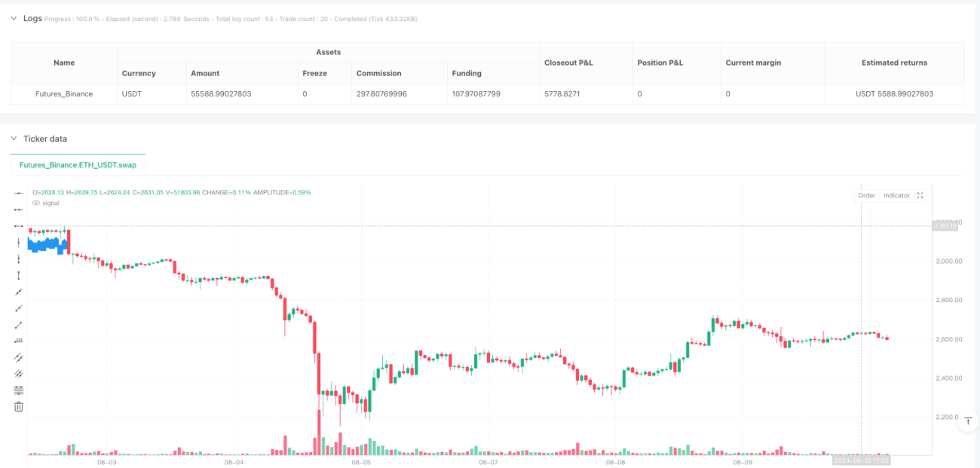Click the trash icon to delete drawings
The image size is (980, 468).
coord(19,407)
